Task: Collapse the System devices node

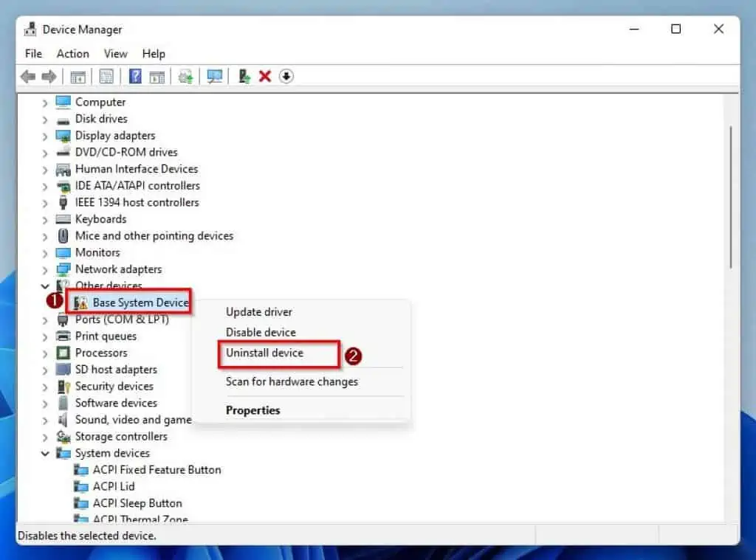Action: [44, 453]
